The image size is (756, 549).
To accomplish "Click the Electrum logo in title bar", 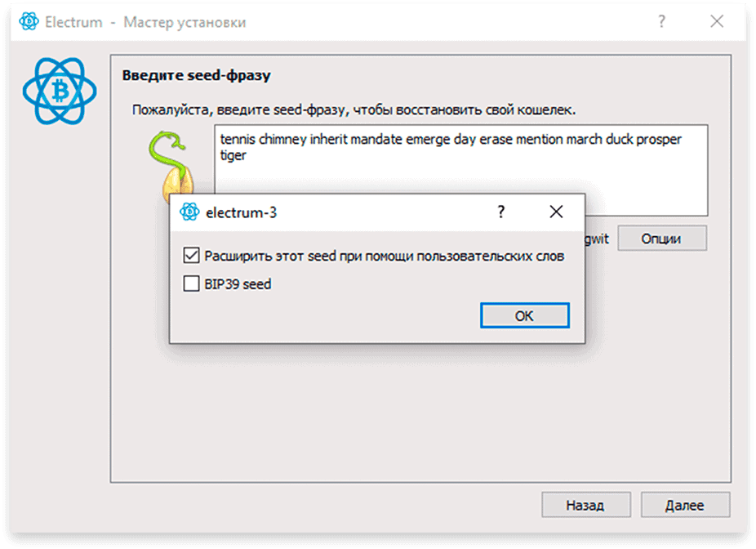I will 29,22.
